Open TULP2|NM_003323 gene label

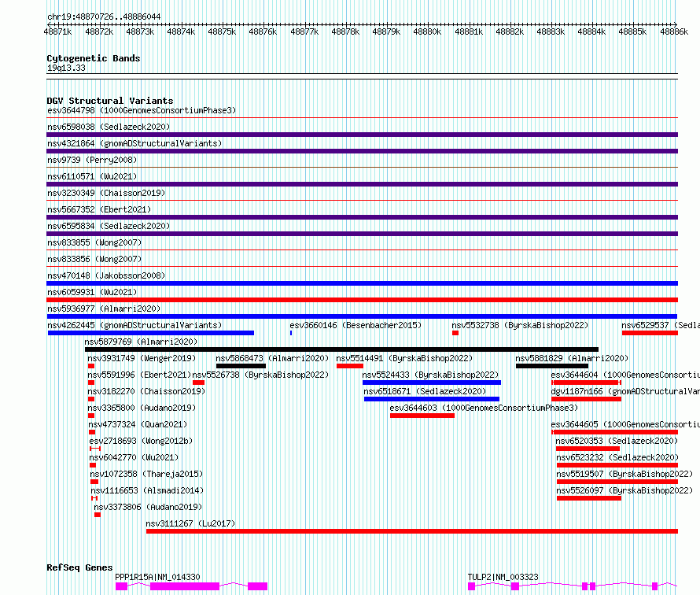[x=503, y=577]
